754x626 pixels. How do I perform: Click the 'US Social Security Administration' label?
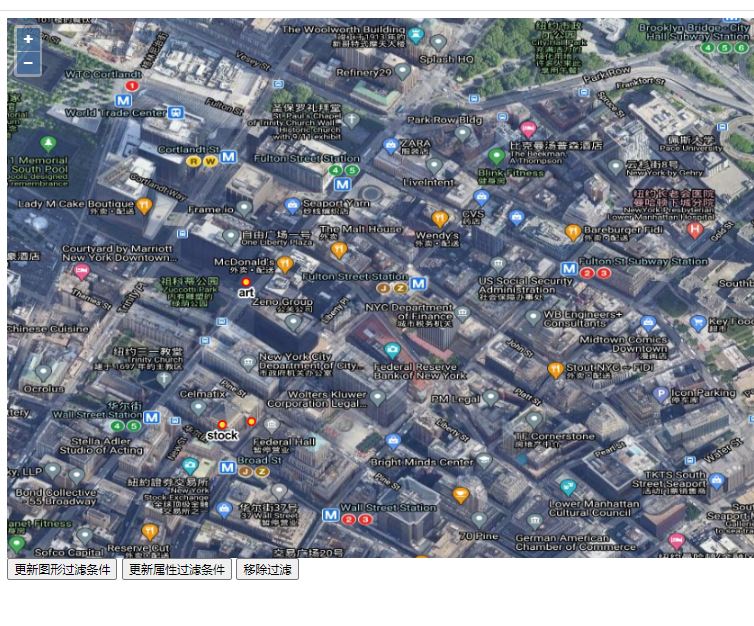click(525, 285)
